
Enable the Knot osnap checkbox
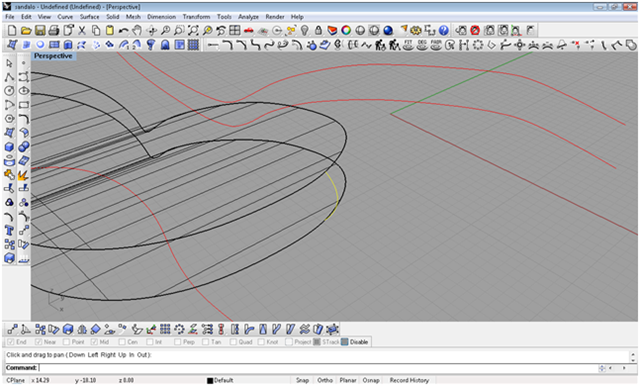(x=261, y=342)
